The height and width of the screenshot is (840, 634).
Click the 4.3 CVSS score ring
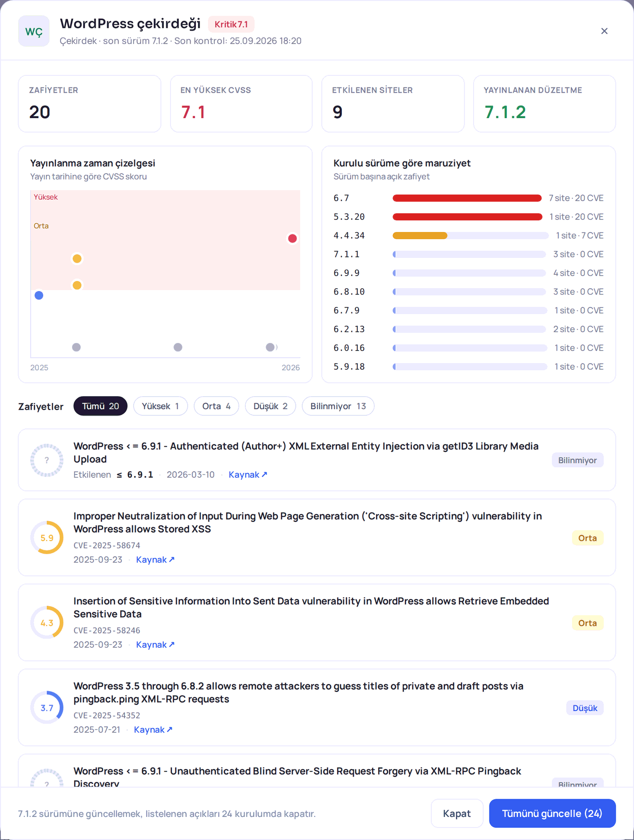click(x=47, y=623)
